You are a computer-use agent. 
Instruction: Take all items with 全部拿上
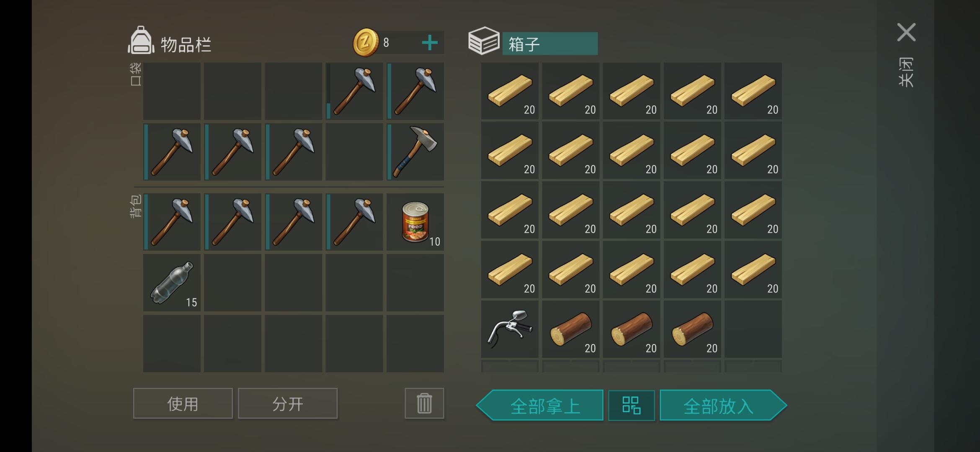(x=540, y=405)
